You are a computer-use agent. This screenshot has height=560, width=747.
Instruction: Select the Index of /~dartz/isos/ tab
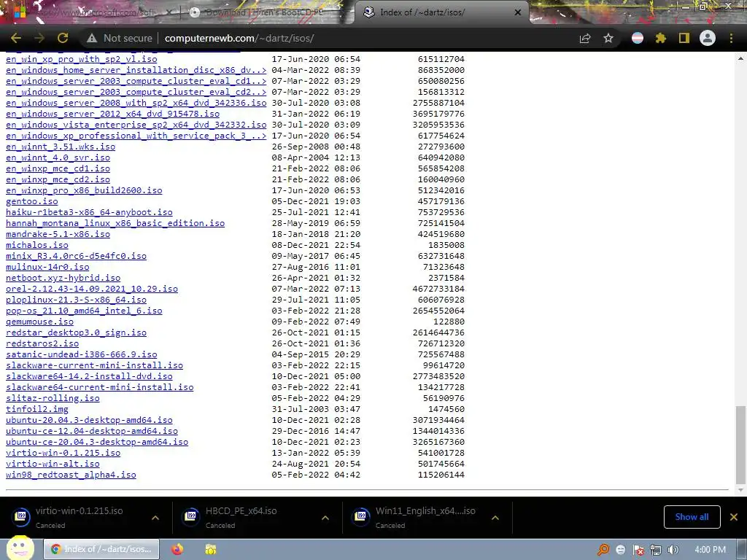point(441,12)
